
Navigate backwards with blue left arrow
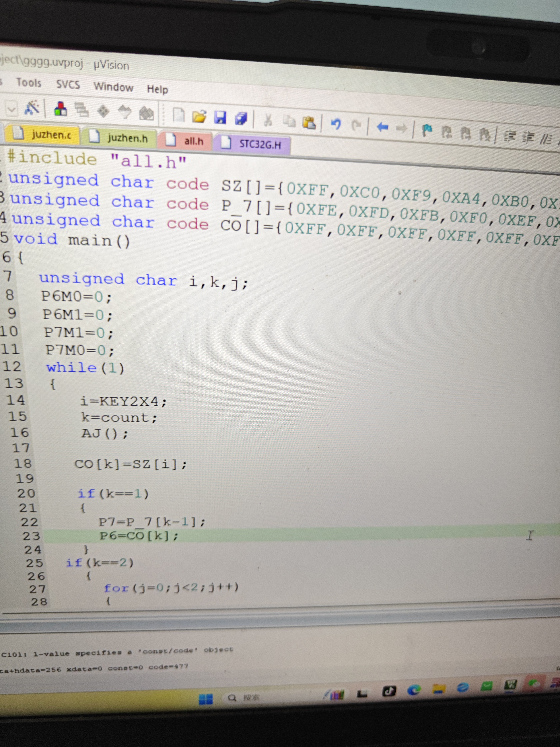point(382,127)
